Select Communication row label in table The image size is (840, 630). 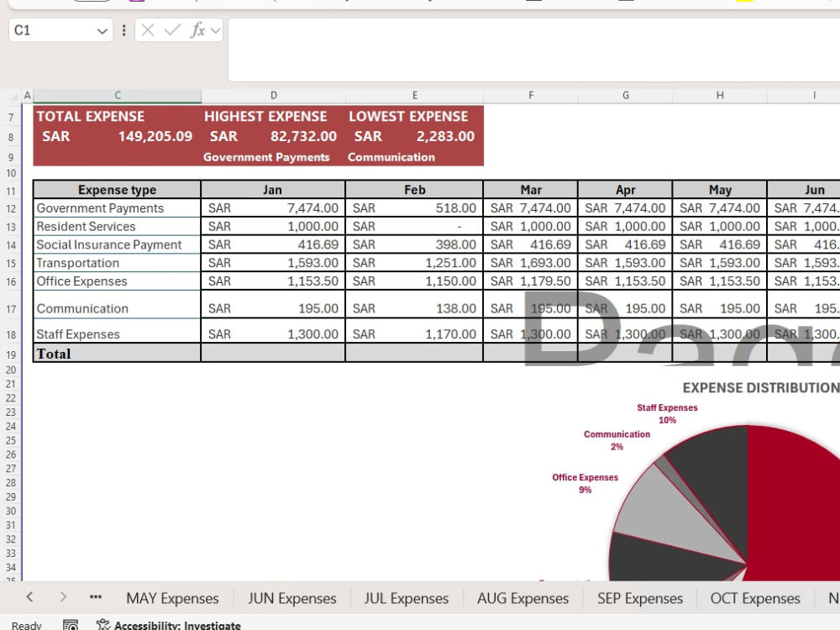(x=118, y=304)
